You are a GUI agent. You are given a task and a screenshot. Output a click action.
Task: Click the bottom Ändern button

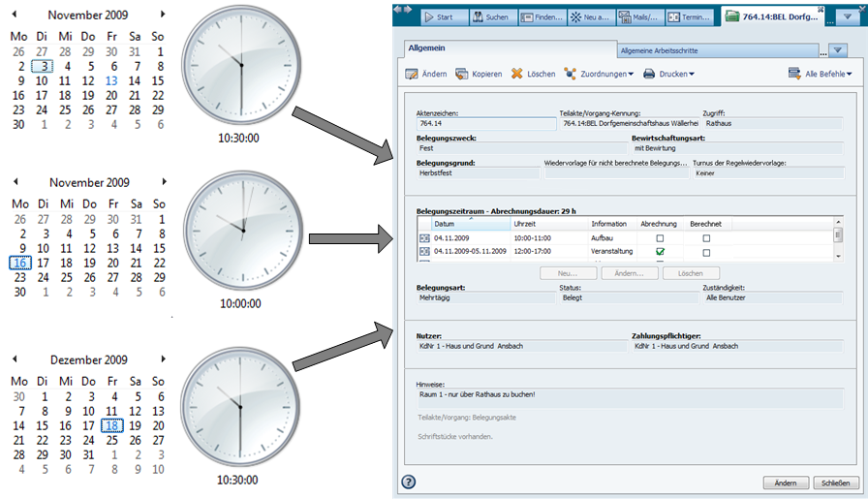(x=786, y=483)
